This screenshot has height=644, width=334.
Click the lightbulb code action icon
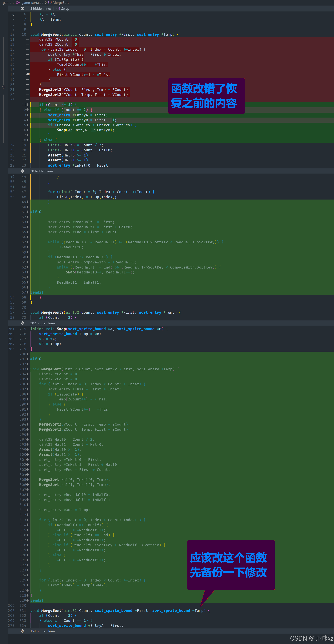pyautogui.click(x=28, y=75)
